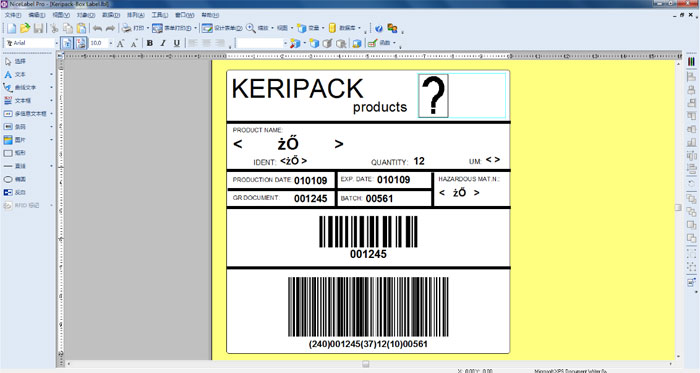
Task: Select the barcode tool
Action: coord(15,127)
